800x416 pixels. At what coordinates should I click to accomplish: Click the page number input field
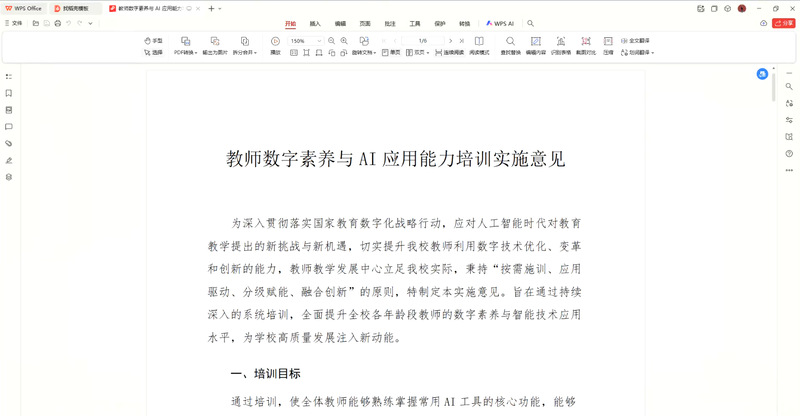click(x=422, y=41)
